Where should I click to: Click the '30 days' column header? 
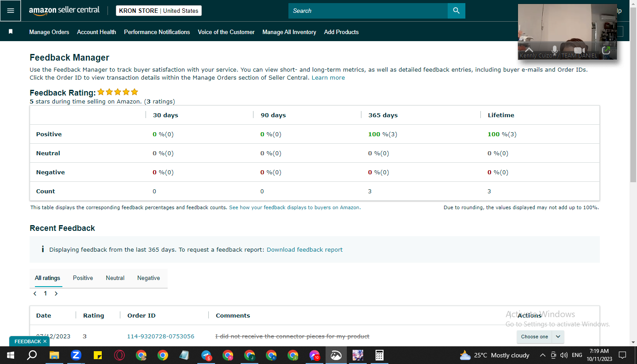(x=165, y=115)
